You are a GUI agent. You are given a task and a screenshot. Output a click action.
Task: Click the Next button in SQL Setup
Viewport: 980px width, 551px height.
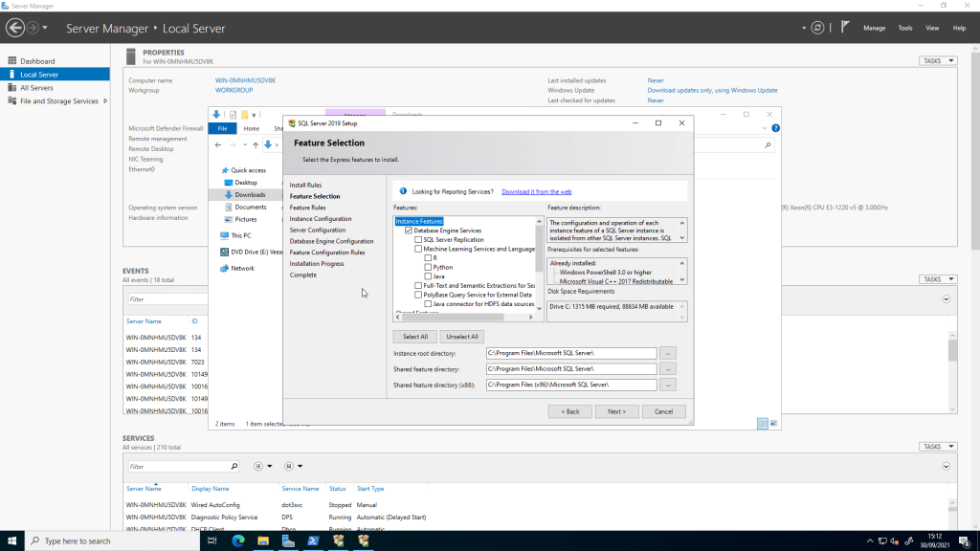click(616, 411)
